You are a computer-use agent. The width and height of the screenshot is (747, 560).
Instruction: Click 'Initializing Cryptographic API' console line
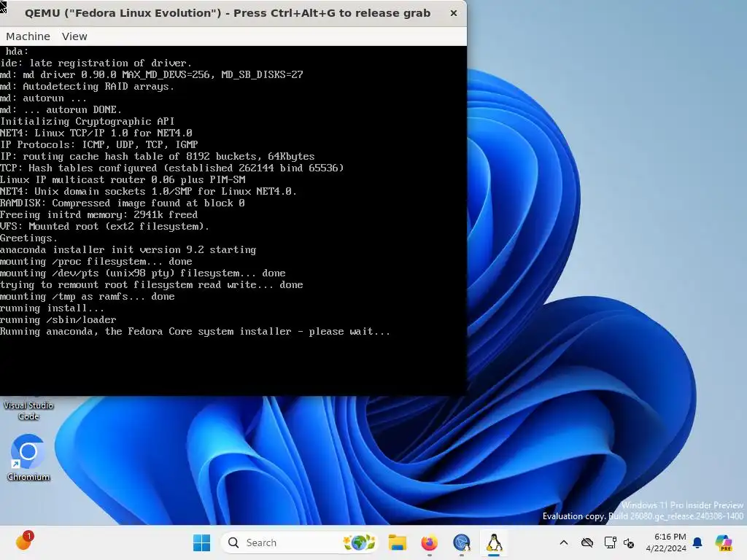88,122
